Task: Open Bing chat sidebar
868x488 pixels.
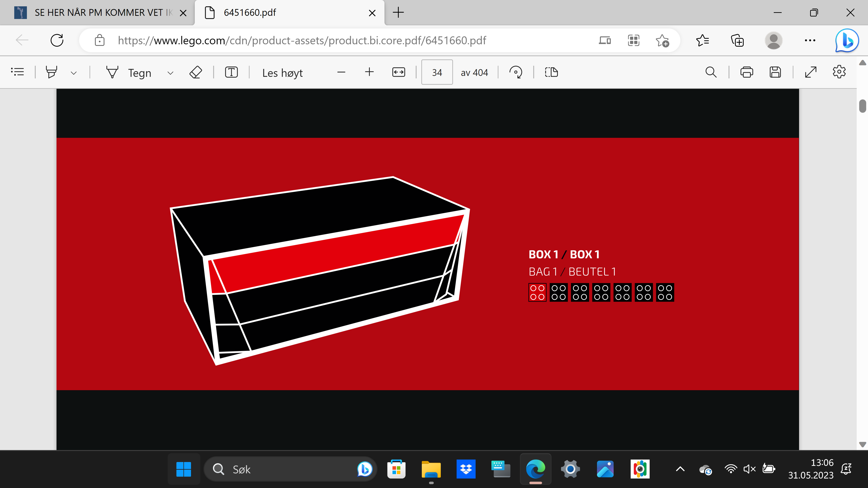Action: point(847,40)
